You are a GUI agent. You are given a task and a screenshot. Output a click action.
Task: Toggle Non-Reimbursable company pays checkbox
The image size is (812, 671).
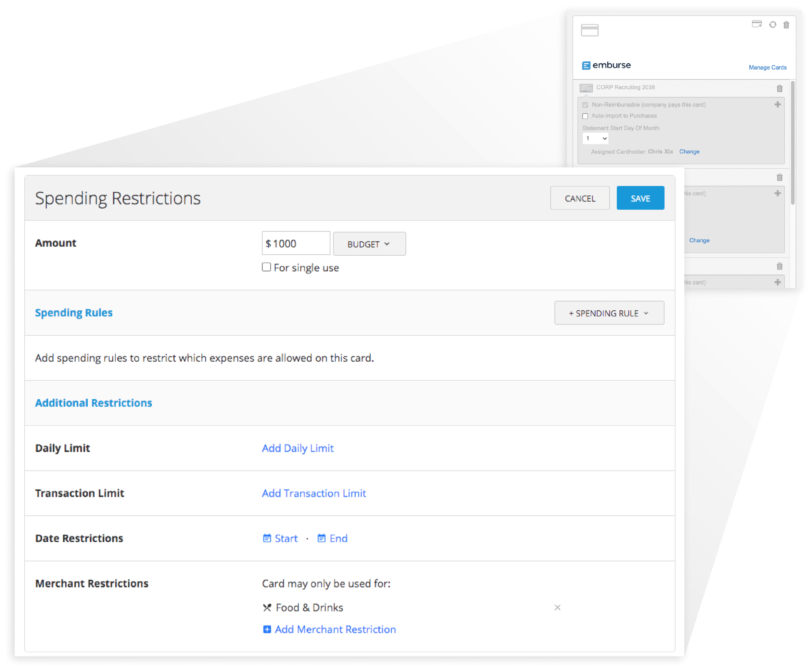pyautogui.click(x=585, y=105)
